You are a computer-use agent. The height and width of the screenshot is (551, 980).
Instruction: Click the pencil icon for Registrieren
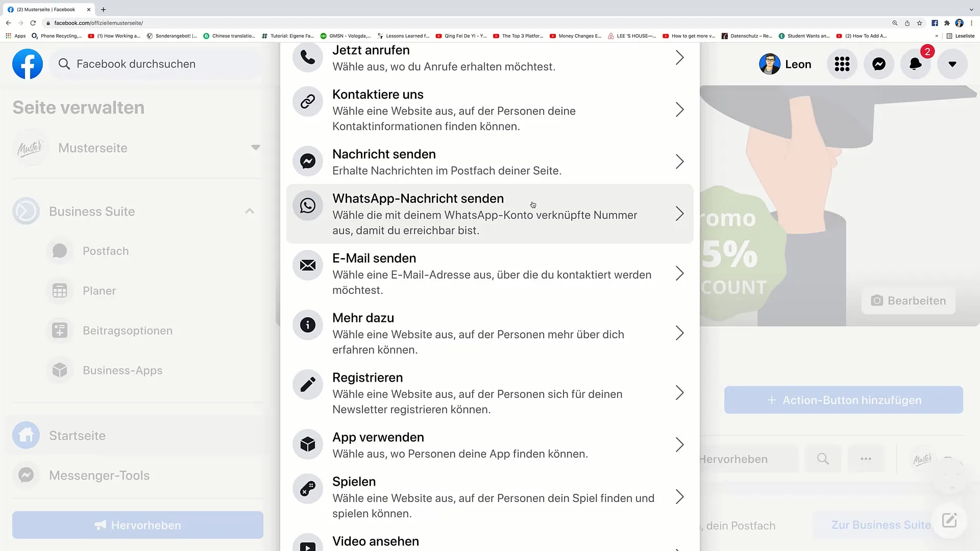pos(308,385)
